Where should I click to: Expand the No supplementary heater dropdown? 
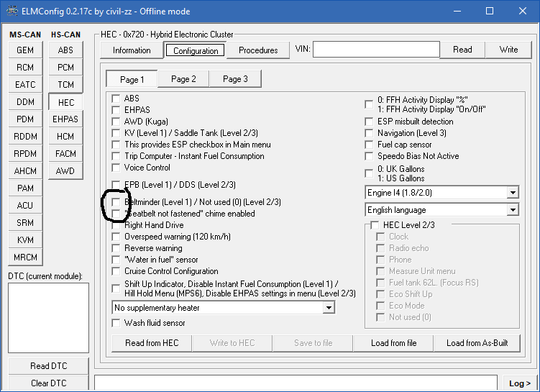329,308
